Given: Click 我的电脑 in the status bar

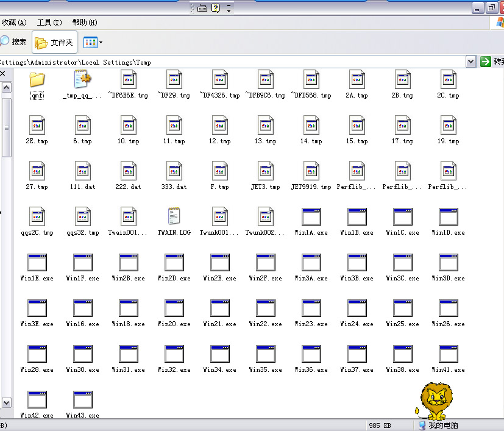Looking at the screenshot, I should (x=438, y=426).
